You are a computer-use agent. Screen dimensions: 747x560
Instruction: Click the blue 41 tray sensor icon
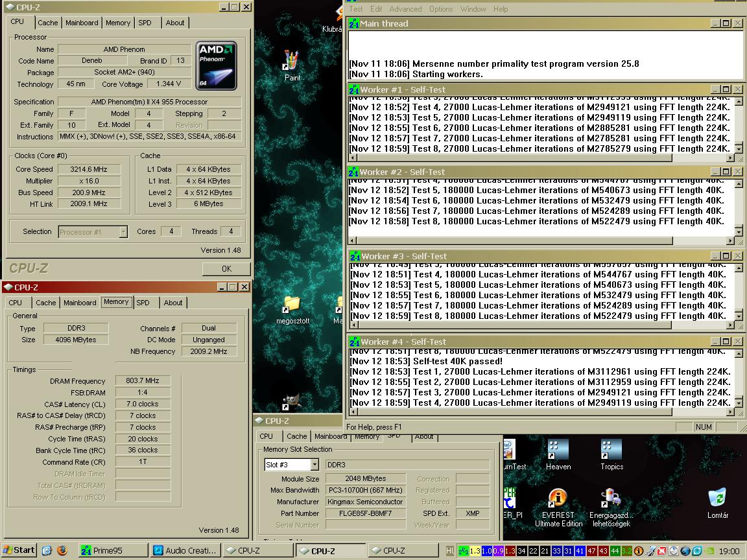point(580,551)
